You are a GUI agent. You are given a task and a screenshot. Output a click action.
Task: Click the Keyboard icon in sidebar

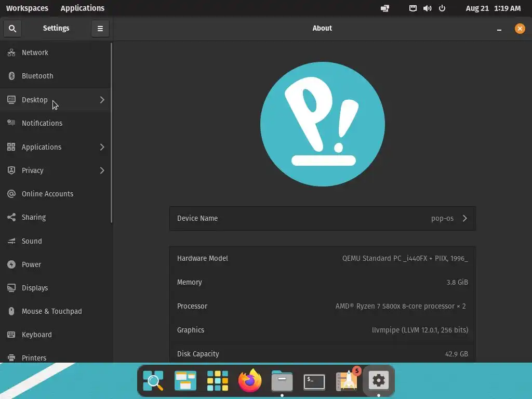(11, 335)
